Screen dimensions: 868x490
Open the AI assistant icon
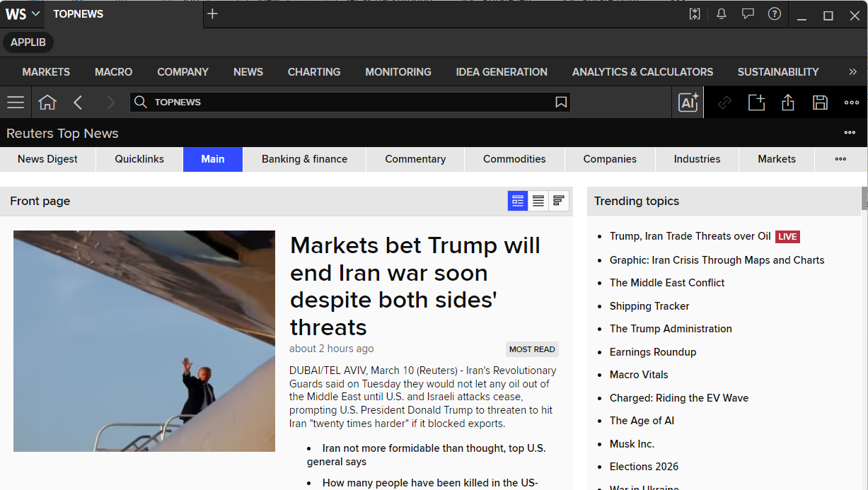(x=688, y=103)
